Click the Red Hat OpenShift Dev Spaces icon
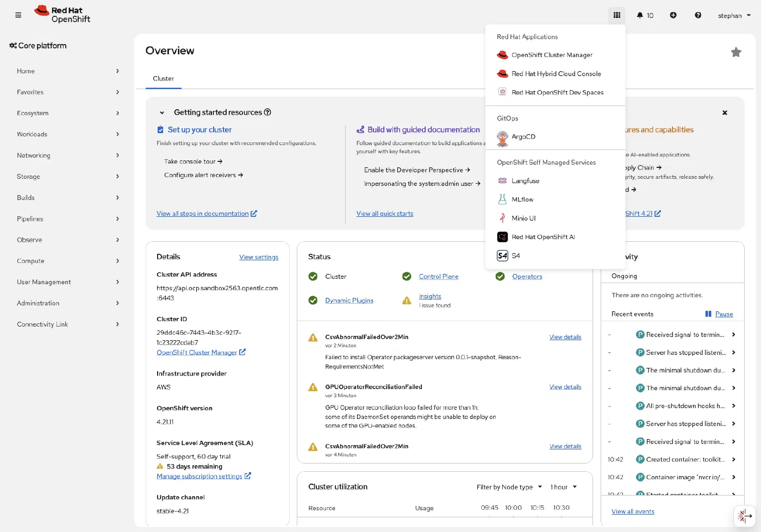The image size is (761, 532). point(502,92)
